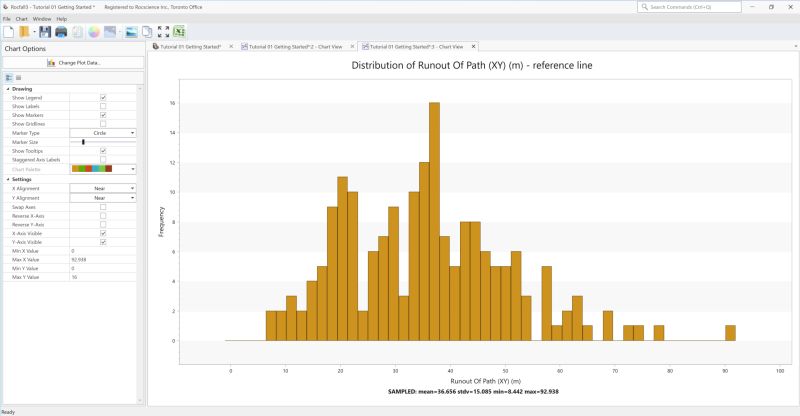Open the Chart Palette color dropdown

click(x=103, y=169)
